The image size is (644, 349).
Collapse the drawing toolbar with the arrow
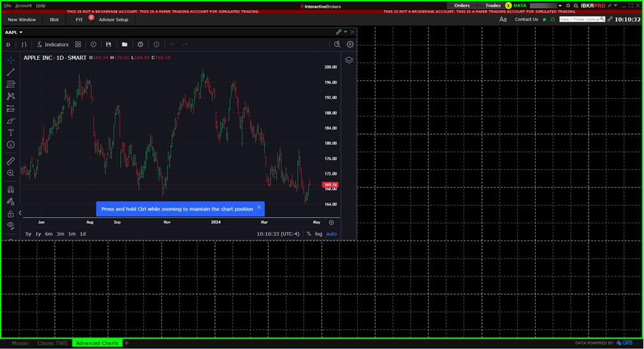[20, 212]
